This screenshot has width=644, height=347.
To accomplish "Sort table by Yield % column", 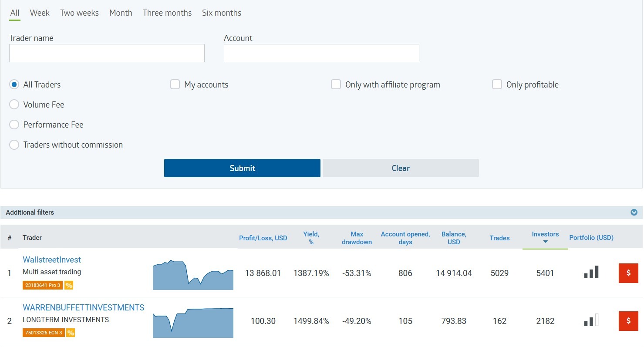I will (x=311, y=238).
